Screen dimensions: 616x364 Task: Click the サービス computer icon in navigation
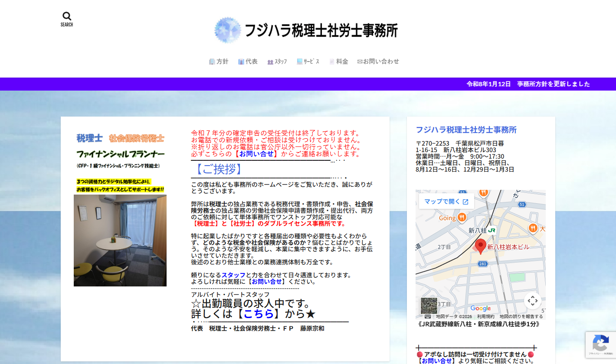(x=299, y=61)
